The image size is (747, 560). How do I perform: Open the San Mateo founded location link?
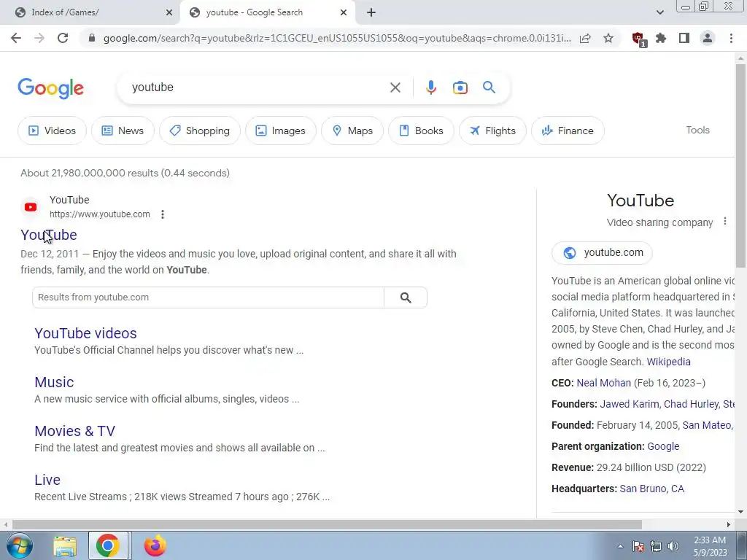click(x=707, y=425)
